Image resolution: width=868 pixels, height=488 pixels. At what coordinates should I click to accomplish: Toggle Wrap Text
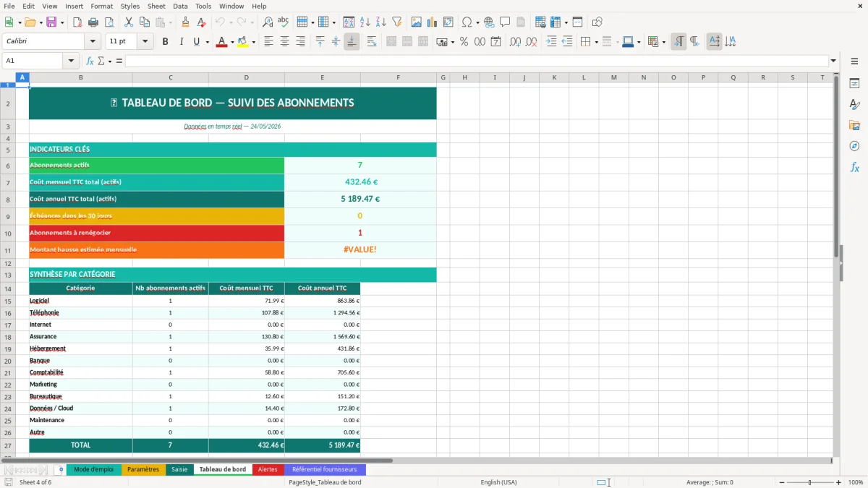point(371,42)
